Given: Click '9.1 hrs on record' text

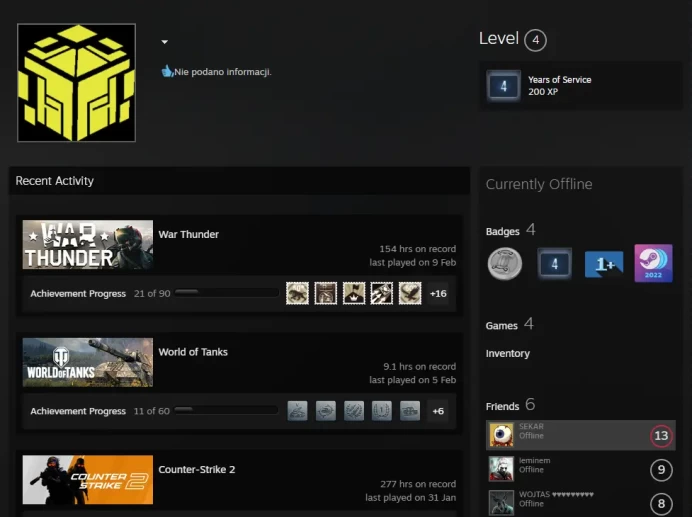Looking at the screenshot, I should pos(419,367).
